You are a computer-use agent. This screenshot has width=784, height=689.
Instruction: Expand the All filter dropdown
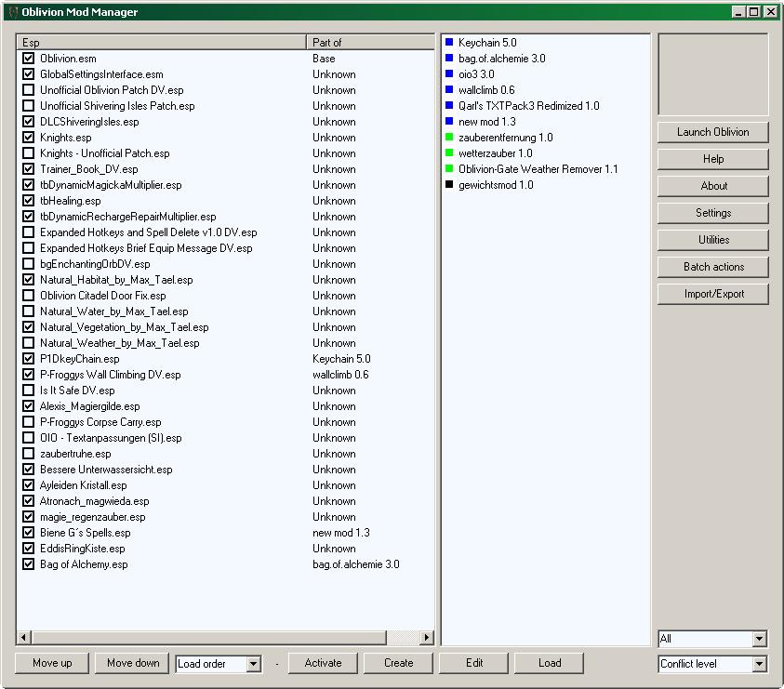[759, 639]
